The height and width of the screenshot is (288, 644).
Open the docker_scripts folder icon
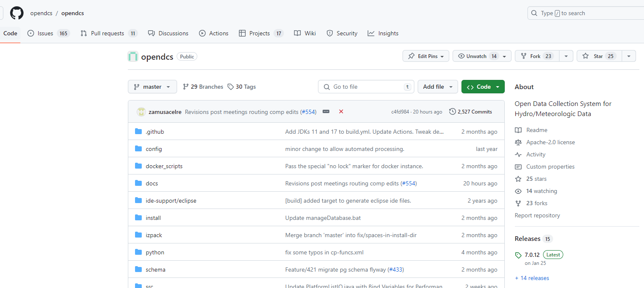(138, 166)
